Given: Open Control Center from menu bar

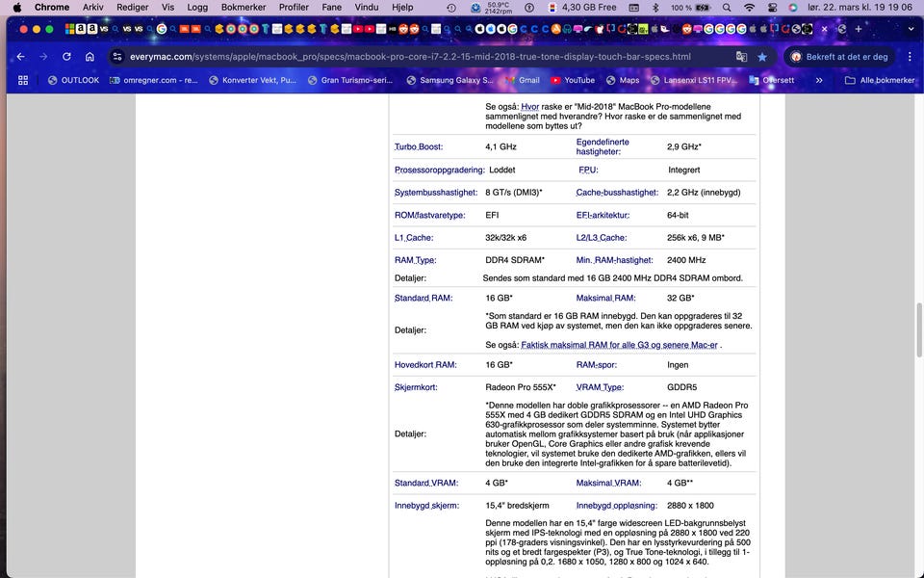Looking at the screenshot, I should click(x=773, y=8).
